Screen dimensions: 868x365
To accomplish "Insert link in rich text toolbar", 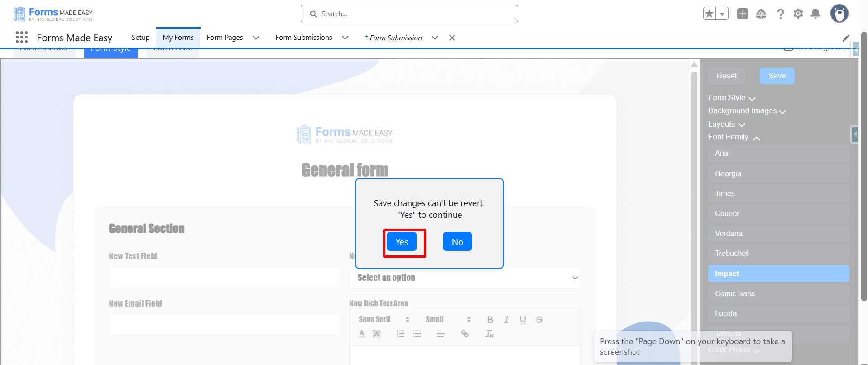I will point(465,334).
